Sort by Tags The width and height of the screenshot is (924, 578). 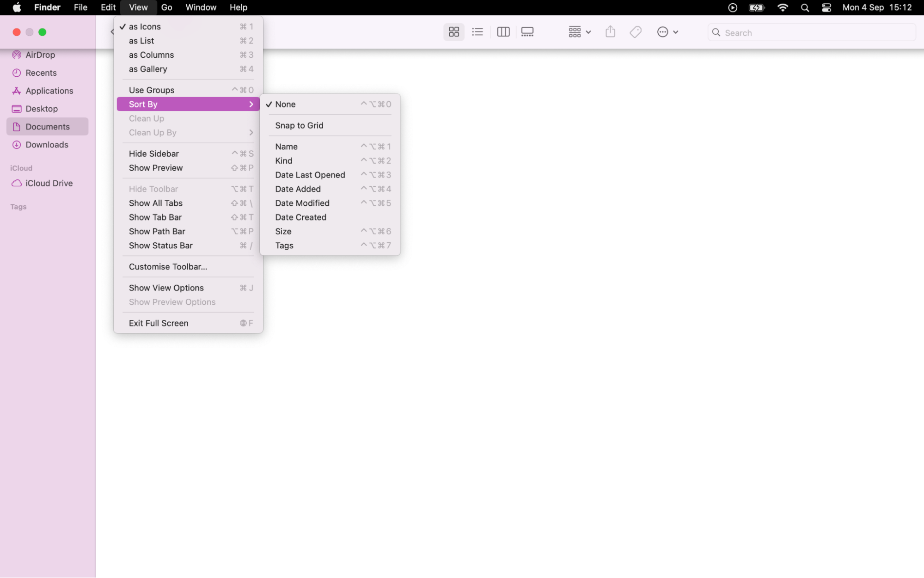[330, 246]
